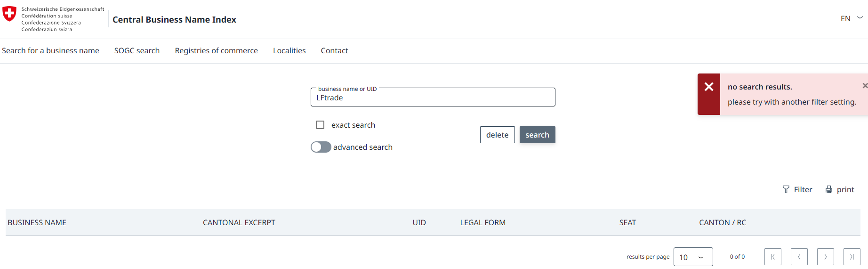
Task: Open the SOGC search menu item
Action: pyautogui.click(x=137, y=50)
